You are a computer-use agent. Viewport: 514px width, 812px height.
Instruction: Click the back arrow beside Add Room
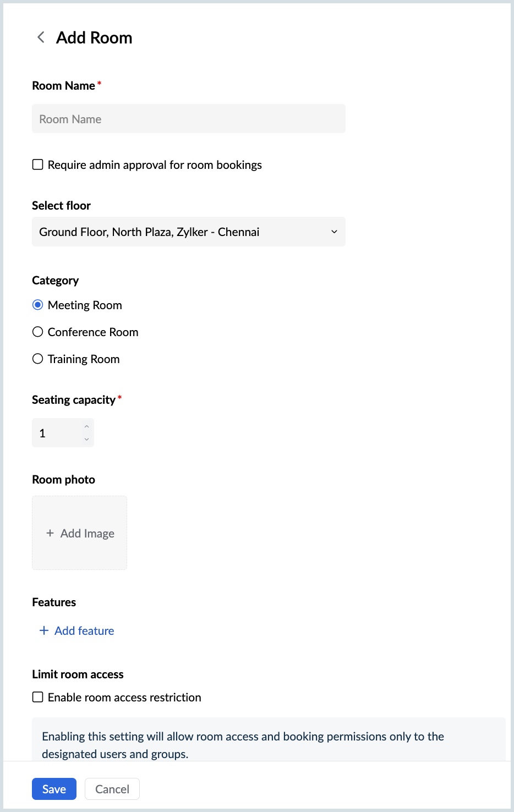(41, 37)
